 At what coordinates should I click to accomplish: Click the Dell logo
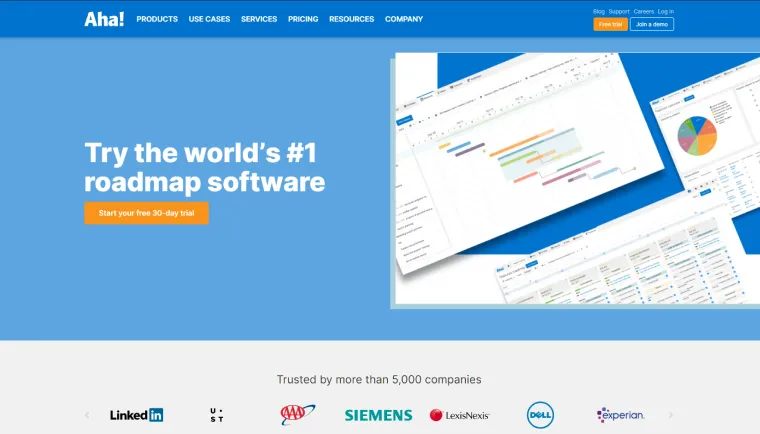(x=540, y=415)
